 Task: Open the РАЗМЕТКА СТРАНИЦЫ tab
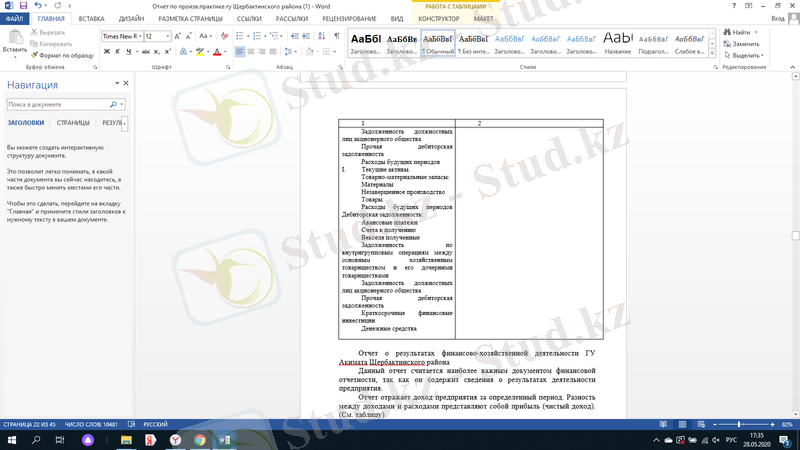pyautogui.click(x=190, y=19)
